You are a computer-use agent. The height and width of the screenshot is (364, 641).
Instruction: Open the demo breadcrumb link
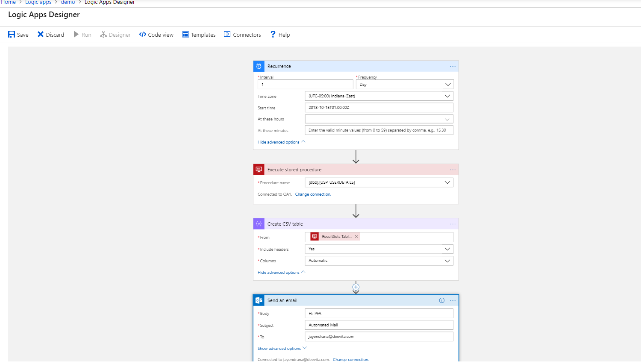tap(68, 2)
